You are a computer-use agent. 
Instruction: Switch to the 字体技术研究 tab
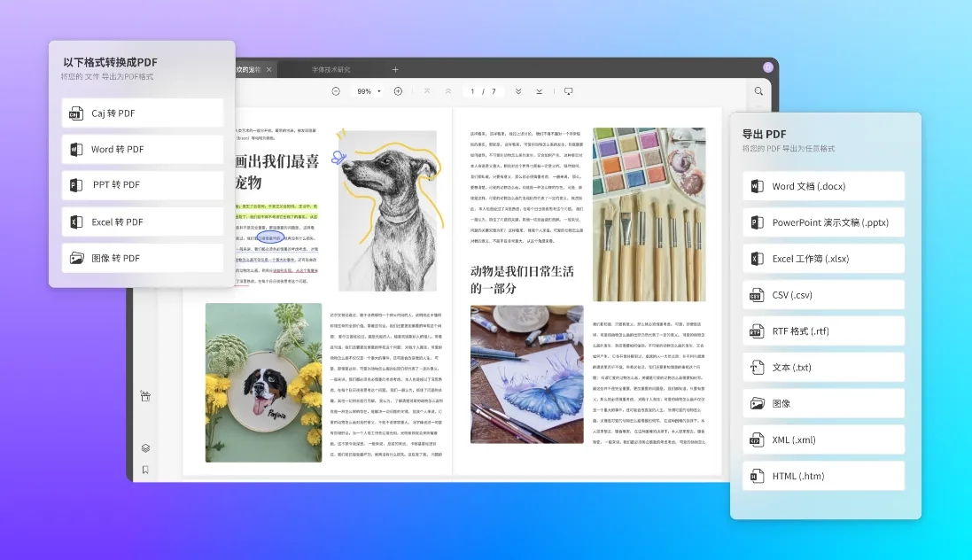tap(330, 69)
